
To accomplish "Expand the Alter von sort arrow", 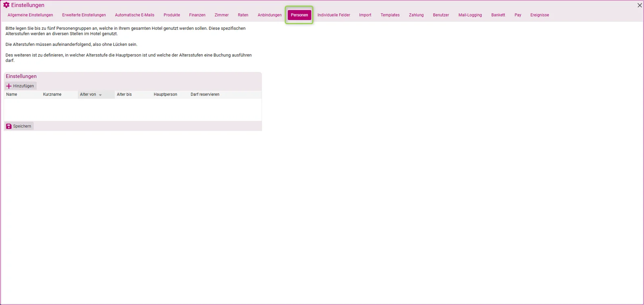I will click(x=100, y=95).
